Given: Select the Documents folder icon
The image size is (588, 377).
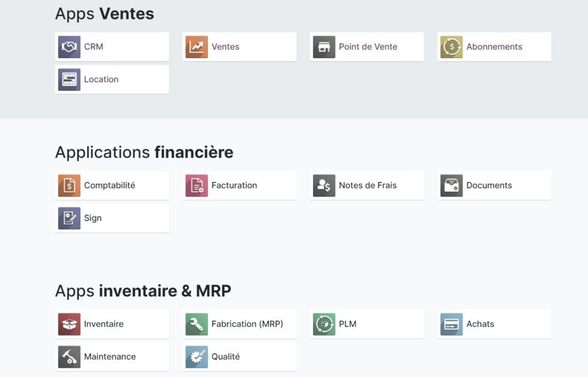Looking at the screenshot, I should coord(451,185).
